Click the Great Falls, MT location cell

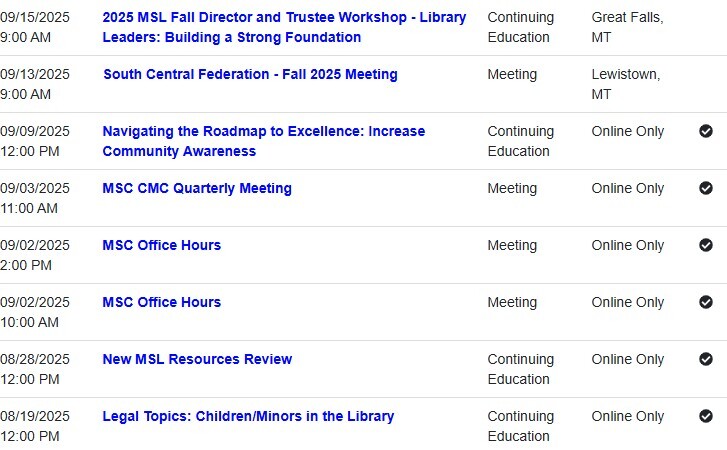click(627, 27)
